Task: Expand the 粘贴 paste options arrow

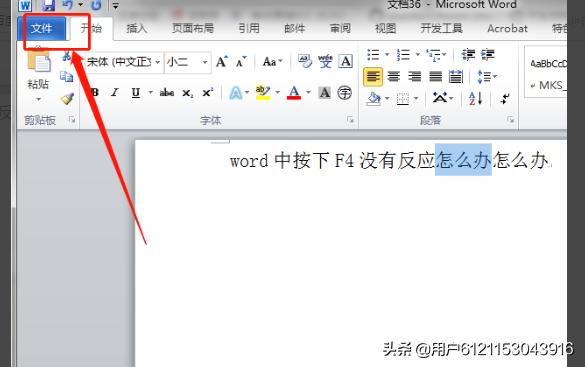Action: click(38, 100)
